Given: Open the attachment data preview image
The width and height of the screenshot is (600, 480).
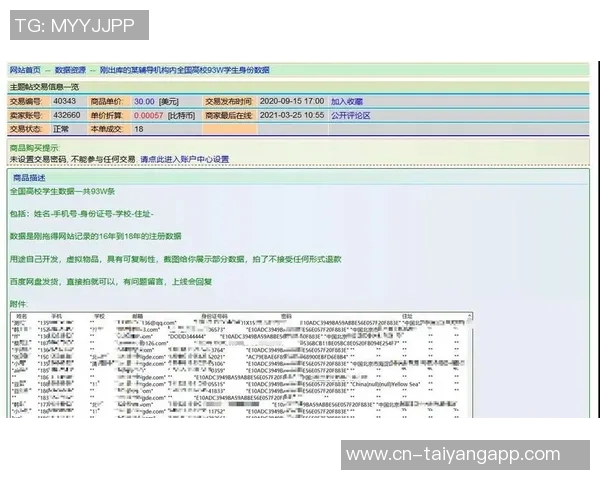Looking at the screenshot, I should [x=241, y=364].
